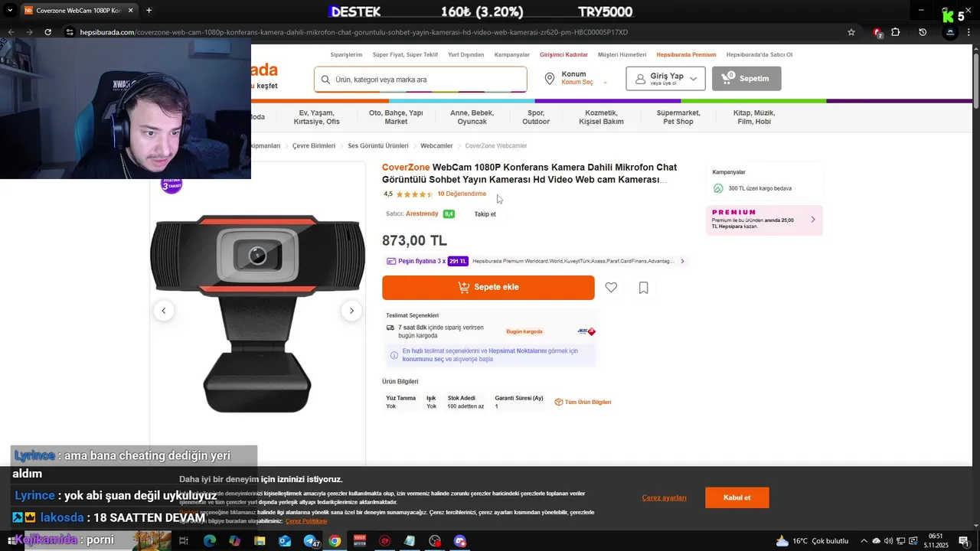
Task: Click the weather widget 16°C Çok bulutlu
Action: [x=812, y=541]
